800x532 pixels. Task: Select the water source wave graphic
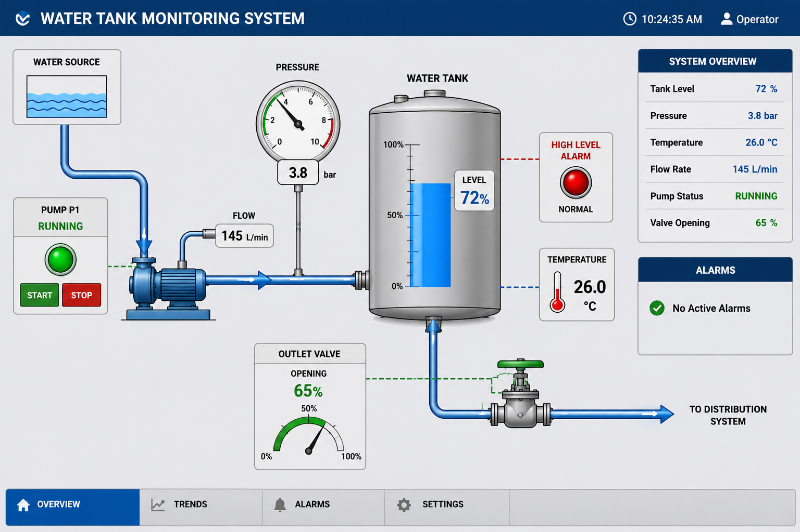(x=66, y=96)
